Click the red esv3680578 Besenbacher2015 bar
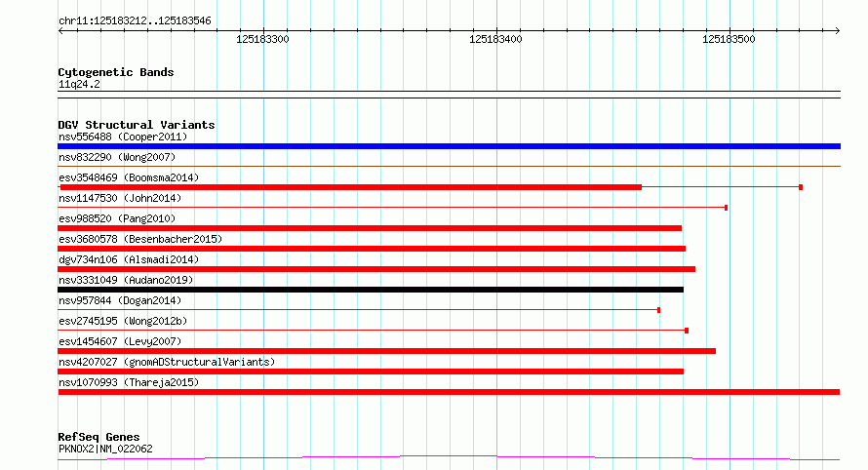This screenshot has height=470, width=868. [x=372, y=249]
